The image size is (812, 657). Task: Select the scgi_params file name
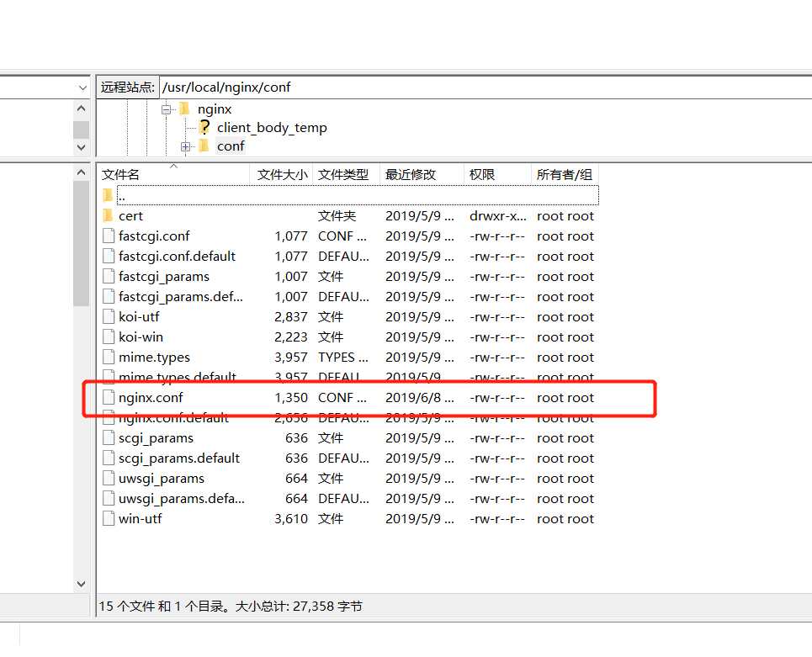point(156,438)
